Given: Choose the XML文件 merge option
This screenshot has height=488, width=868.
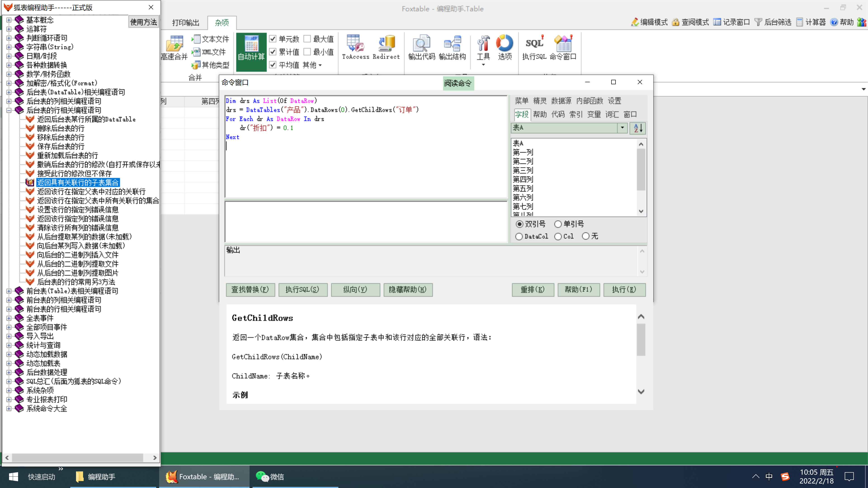Looking at the screenshot, I should click(x=209, y=52).
